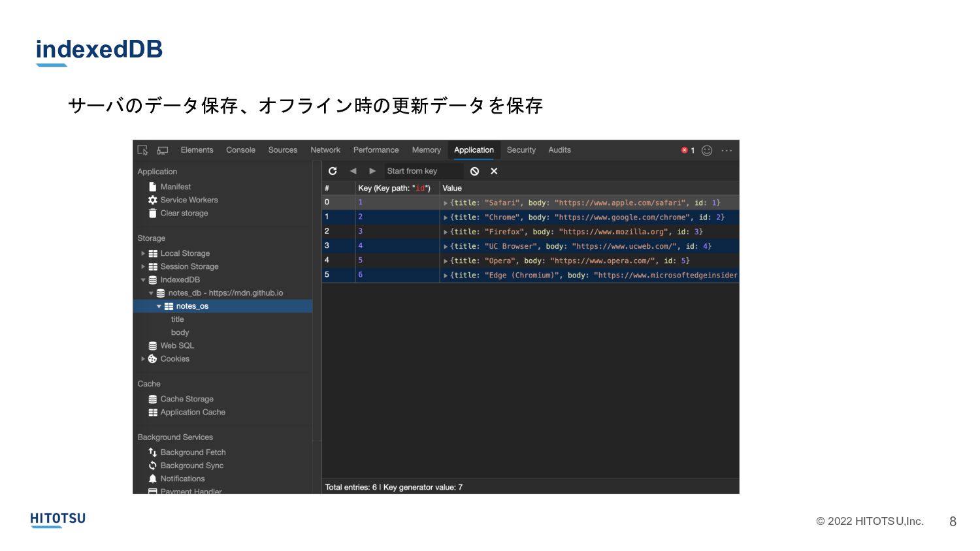Focus the Start from key field
The width and height of the screenshot is (980, 551).
(x=423, y=171)
